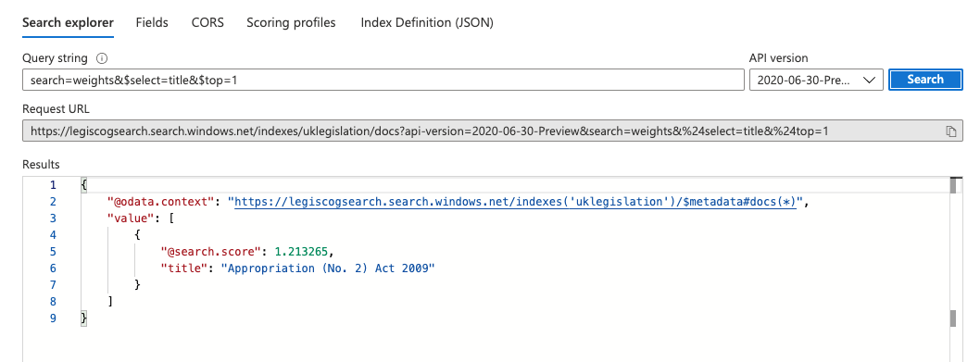Click the blue Search button
The width and height of the screenshot is (980, 362).
[925, 80]
